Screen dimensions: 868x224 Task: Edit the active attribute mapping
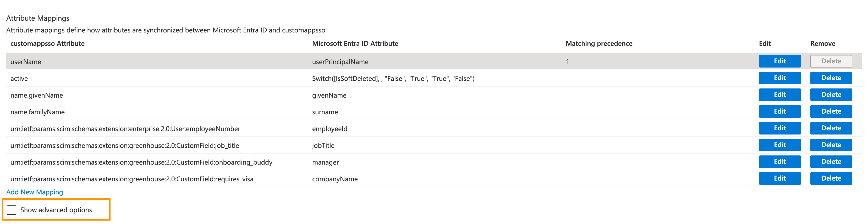pyautogui.click(x=779, y=78)
